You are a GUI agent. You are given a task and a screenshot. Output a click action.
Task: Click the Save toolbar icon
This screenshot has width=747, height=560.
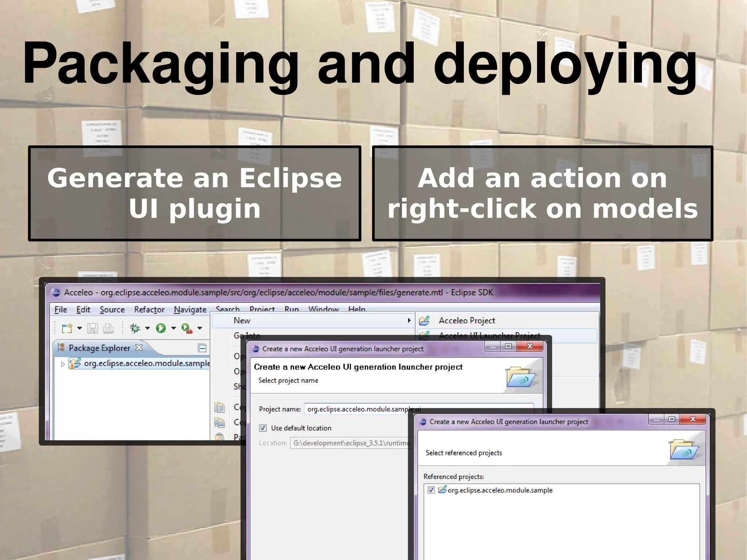coord(93,328)
